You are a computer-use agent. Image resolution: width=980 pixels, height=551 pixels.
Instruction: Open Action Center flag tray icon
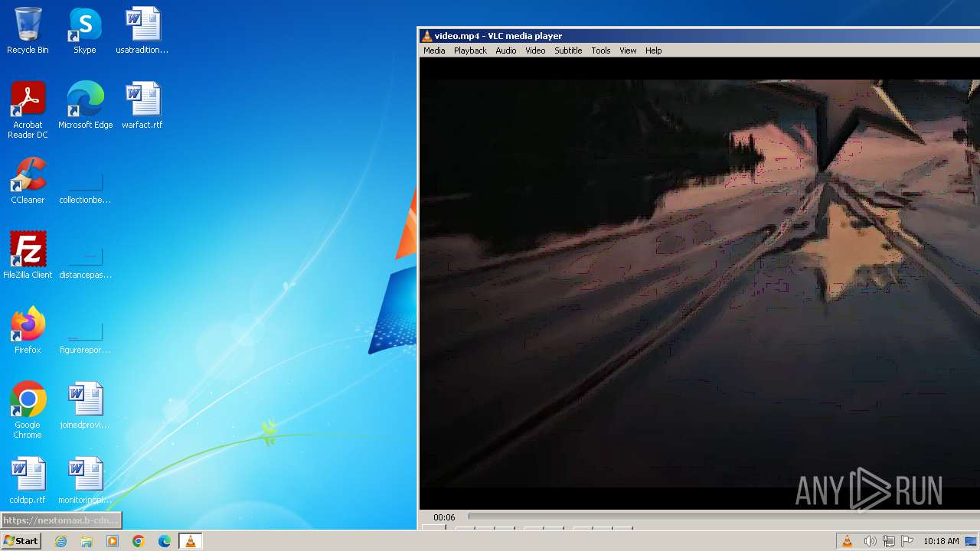[x=907, y=541]
